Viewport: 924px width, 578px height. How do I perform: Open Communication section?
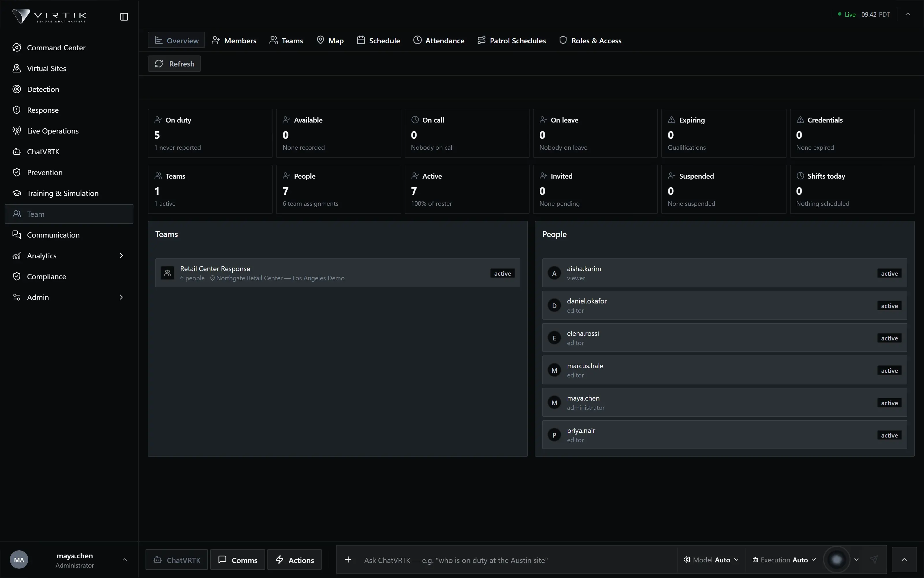pos(69,235)
